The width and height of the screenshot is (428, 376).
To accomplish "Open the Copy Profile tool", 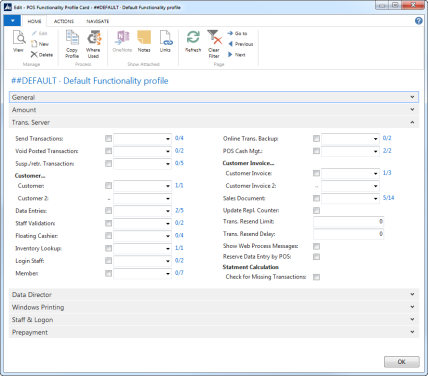I will coord(72,38).
